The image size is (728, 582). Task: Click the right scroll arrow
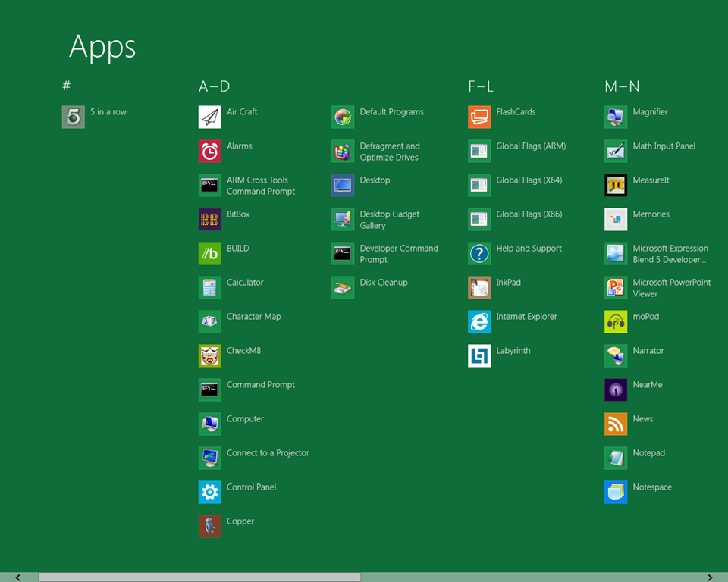coord(710,577)
